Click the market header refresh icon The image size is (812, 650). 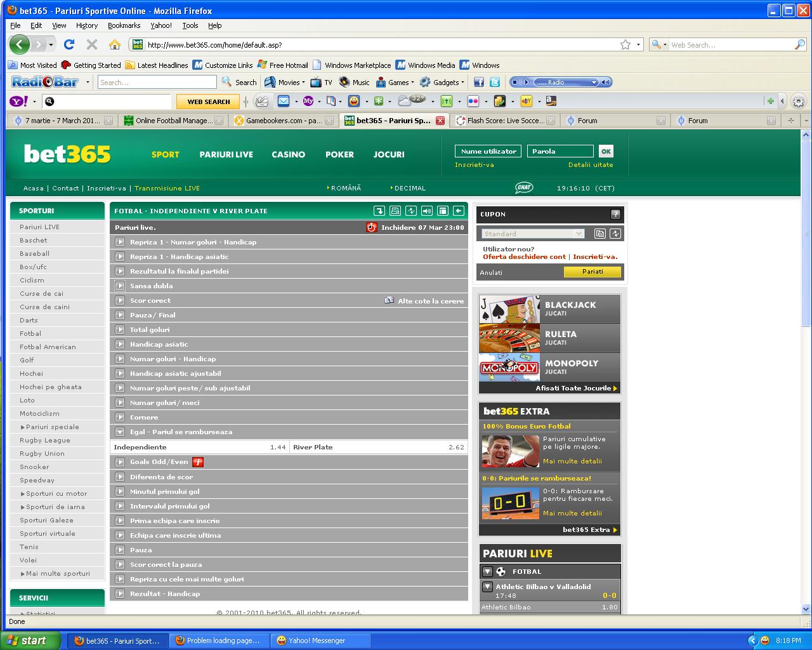coord(411,211)
